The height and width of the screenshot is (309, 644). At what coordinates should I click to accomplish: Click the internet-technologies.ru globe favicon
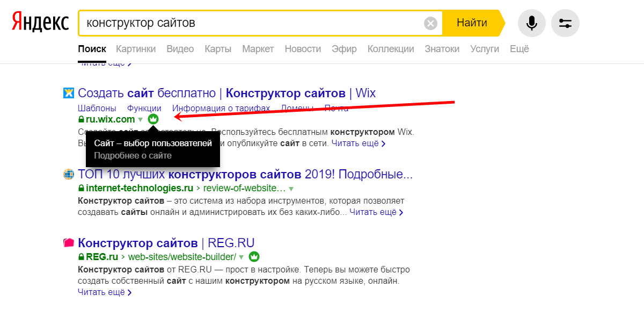click(x=68, y=174)
